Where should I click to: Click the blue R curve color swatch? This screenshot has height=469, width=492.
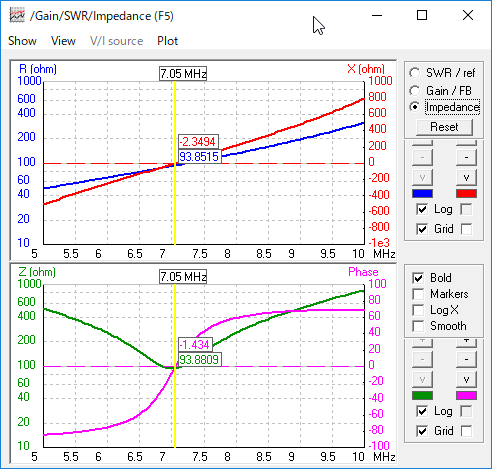(422, 194)
